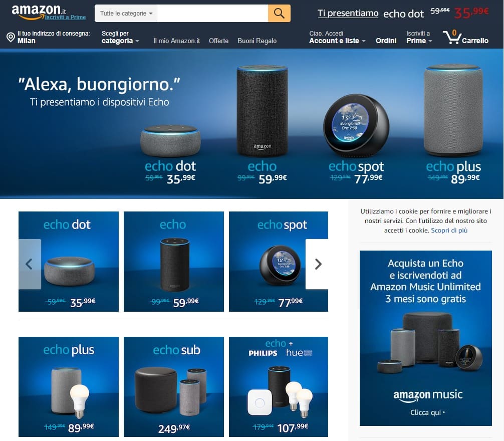This screenshot has height=441, width=504.
Task: Expand the Account e liste menu
Action: tap(337, 37)
